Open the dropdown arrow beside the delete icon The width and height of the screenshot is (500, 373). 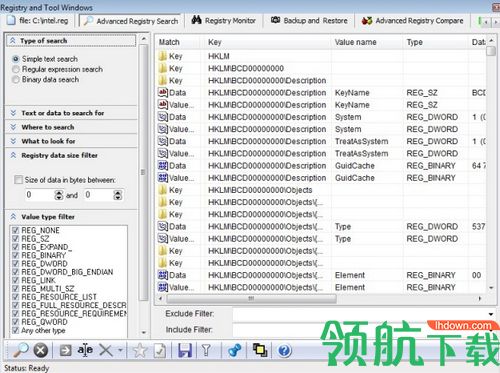point(120,350)
